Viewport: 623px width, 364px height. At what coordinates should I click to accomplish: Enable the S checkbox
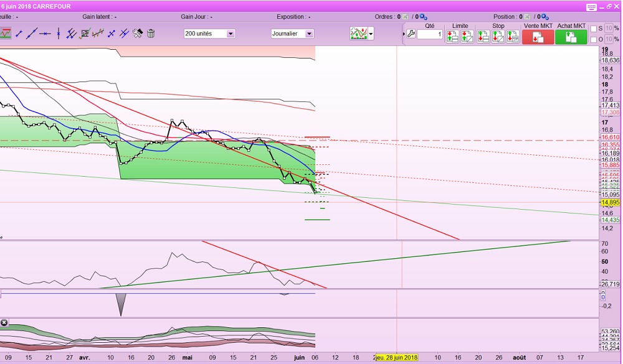[593, 29]
